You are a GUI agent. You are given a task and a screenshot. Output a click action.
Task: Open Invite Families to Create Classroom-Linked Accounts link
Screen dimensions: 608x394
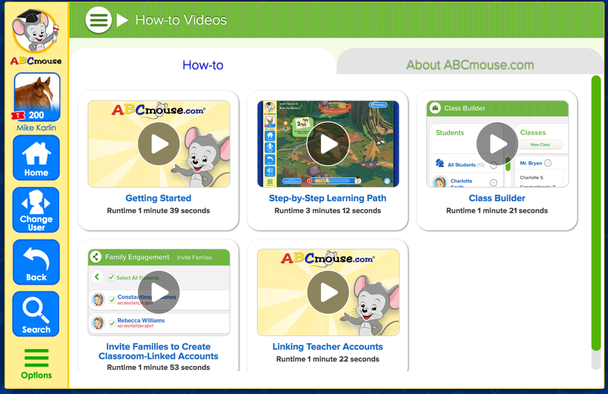click(x=158, y=351)
